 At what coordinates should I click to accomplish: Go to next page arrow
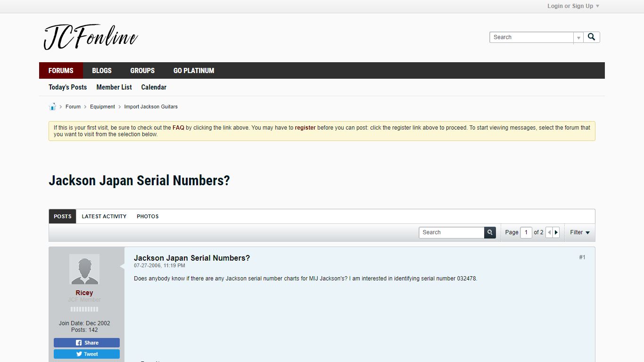(x=556, y=232)
